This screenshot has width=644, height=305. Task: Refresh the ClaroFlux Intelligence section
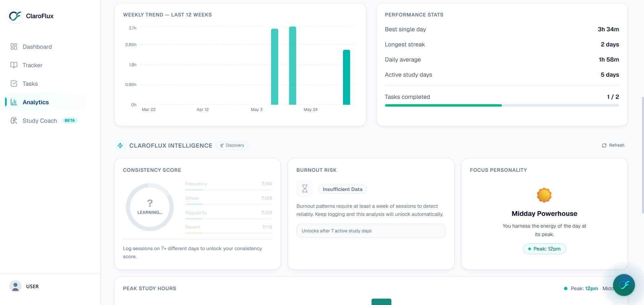pyautogui.click(x=613, y=145)
